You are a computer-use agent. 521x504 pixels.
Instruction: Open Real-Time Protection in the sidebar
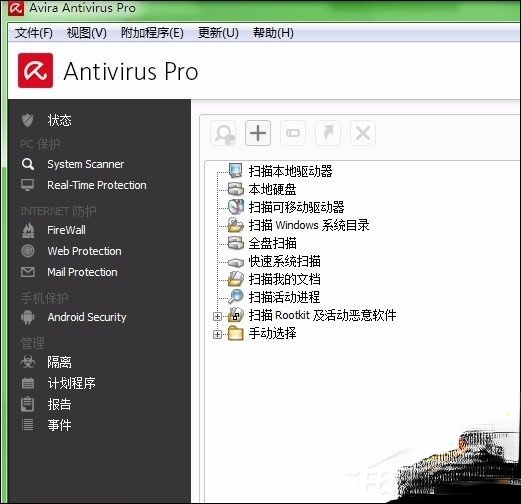coord(97,185)
